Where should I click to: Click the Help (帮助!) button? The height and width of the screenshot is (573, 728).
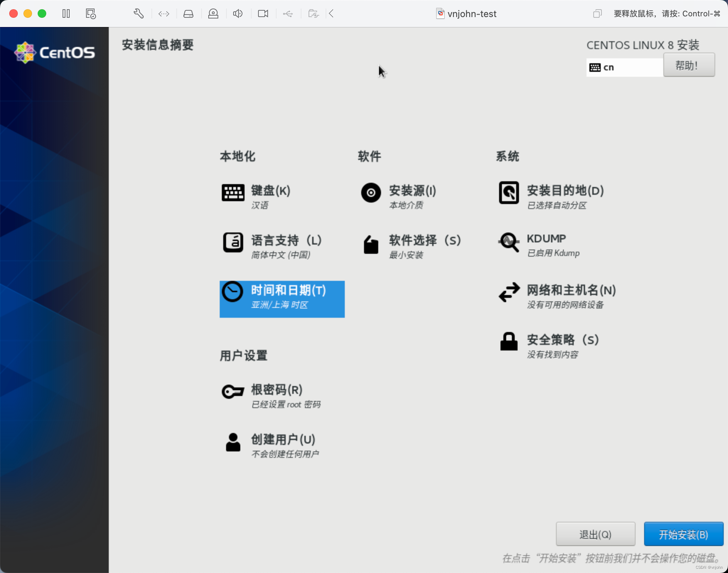689,65
